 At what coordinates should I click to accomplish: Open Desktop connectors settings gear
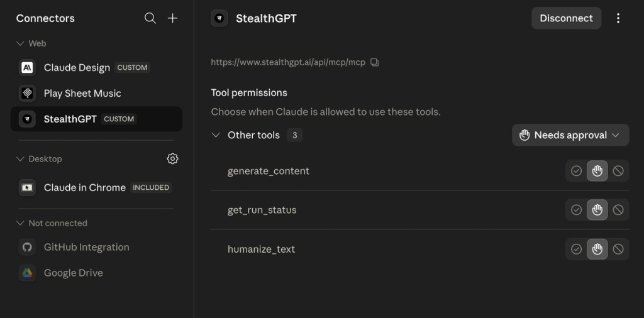[x=172, y=159]
